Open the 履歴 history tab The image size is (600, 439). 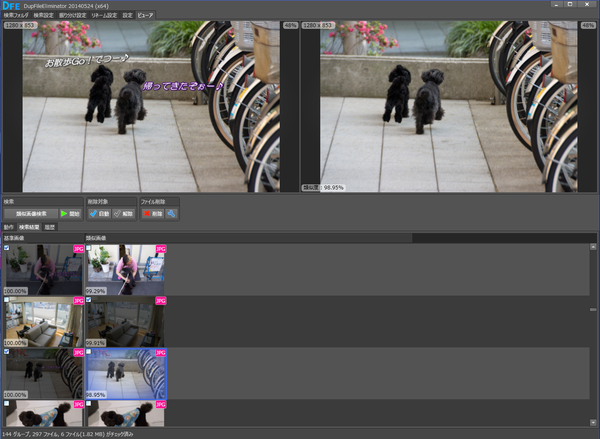coord(50,227)
